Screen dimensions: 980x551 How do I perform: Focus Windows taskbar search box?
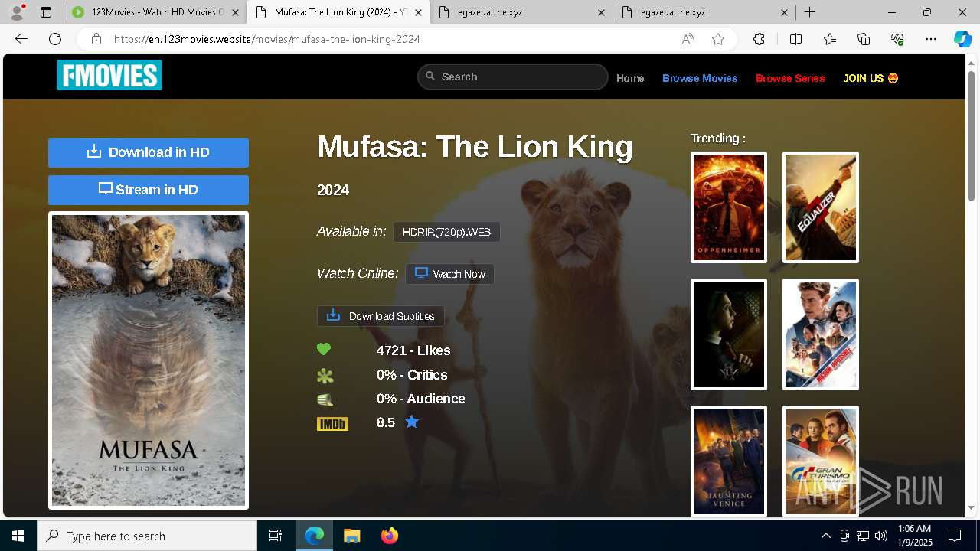[147, 536]
